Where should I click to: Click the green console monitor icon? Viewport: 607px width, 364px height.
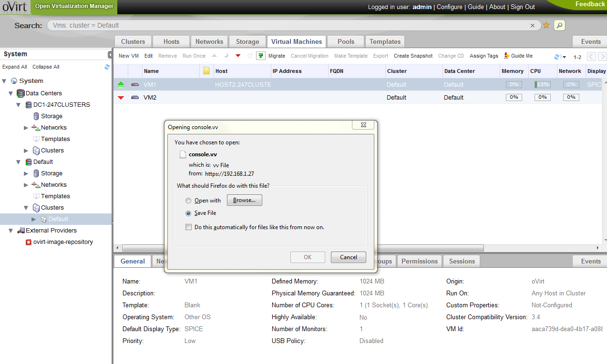tap(260, 56)
